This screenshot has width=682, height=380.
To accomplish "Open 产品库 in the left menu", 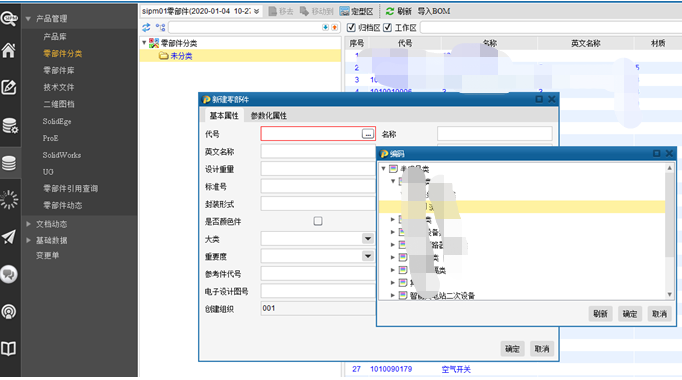I will [55, 37].
